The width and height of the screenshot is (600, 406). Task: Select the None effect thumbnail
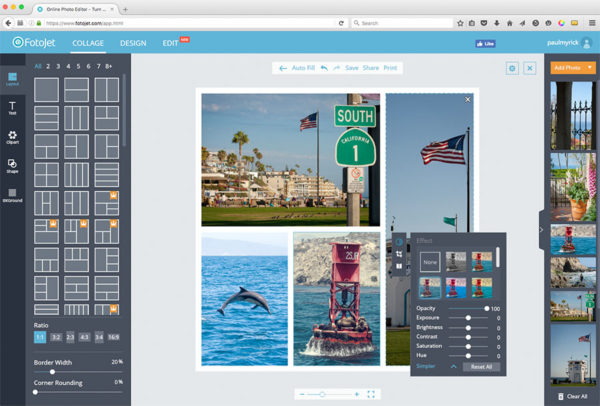430,262
